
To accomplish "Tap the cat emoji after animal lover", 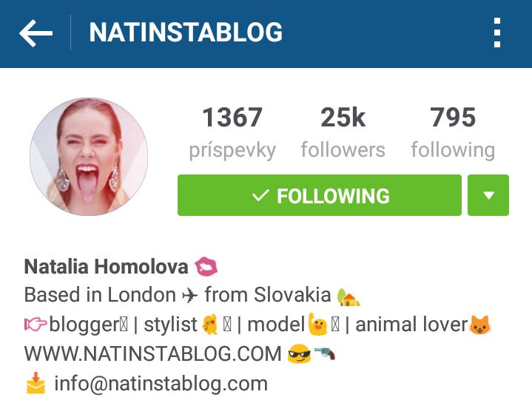I will [479, 325].
